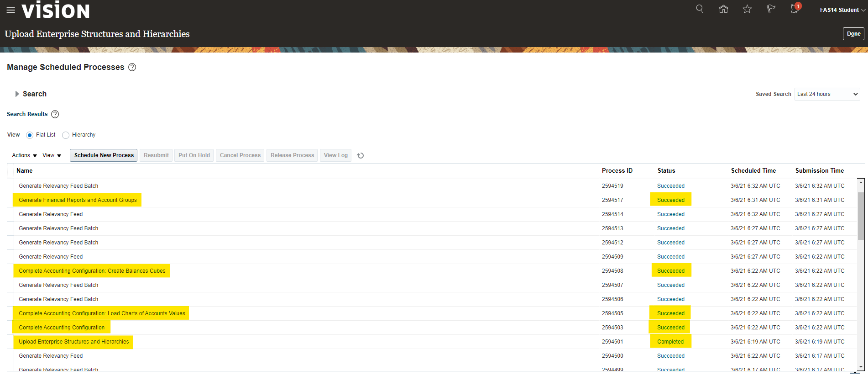The width and height of the screenshot is (868, 376).
Task: Select the Complete Accounting Configuration: Create Balances Cubes row
Action: pyautogui.click(x=92, y=271)
